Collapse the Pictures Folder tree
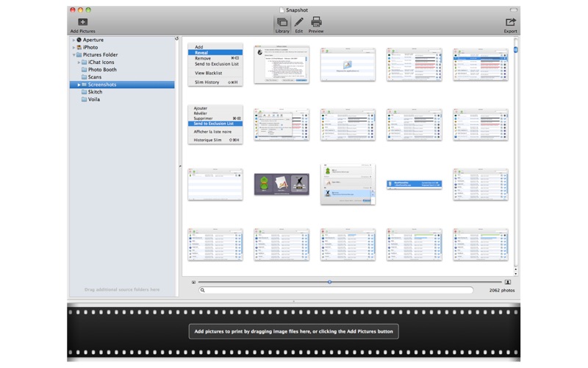This screenshot has width=588, height=368. pyautogui.click(x=73, y=54)
